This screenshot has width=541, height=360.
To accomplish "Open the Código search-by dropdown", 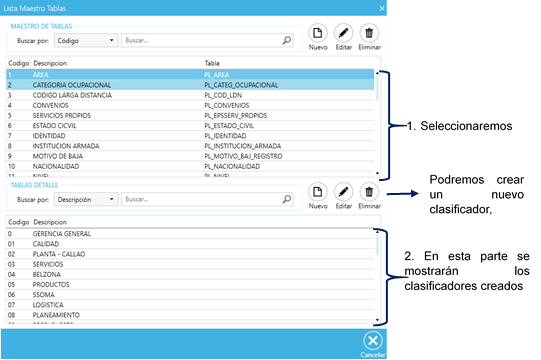I will pyautogui.click(x=86, y=40).
